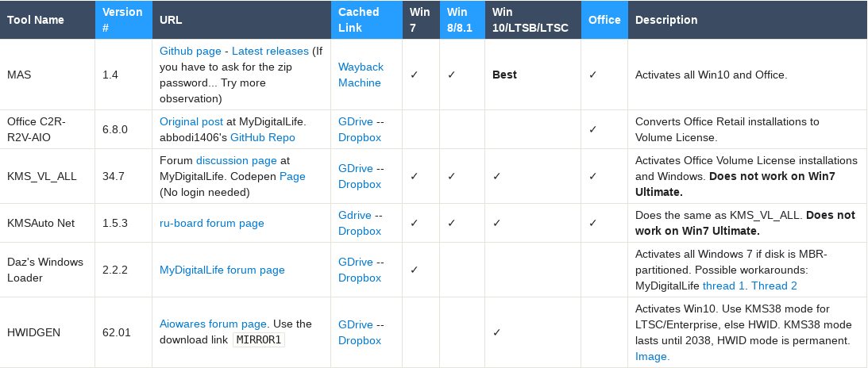Click MAS row Office checkmark
The height and width of the screenshot is (368, 868).
[x=593, y=75]
